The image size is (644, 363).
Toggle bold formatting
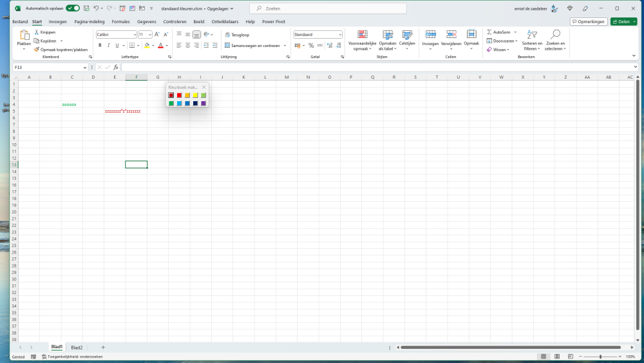(x=100, y=45)
